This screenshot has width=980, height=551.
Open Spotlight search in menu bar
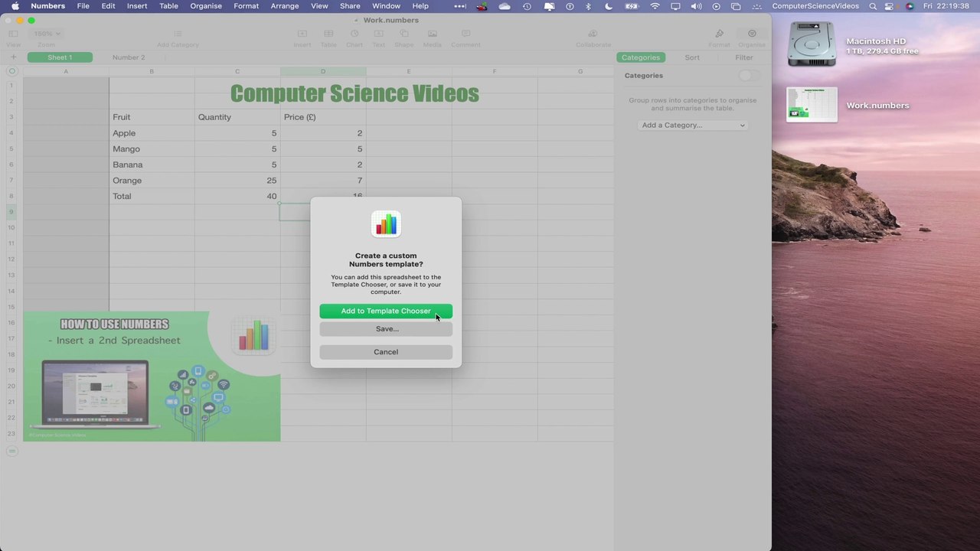point(873,6)
